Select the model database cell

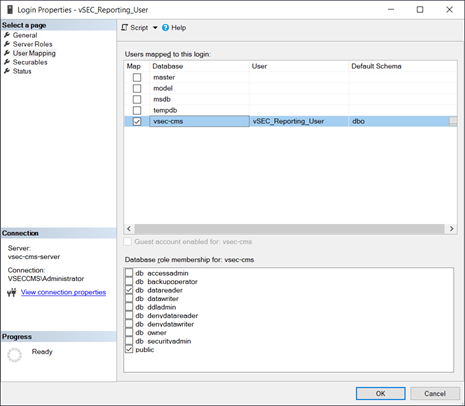click(199, 88)
